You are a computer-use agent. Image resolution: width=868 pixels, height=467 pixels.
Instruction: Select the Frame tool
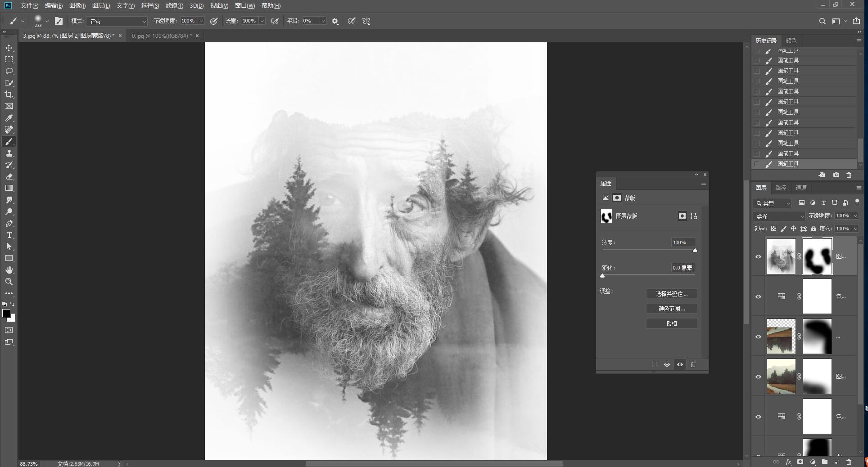9,106
